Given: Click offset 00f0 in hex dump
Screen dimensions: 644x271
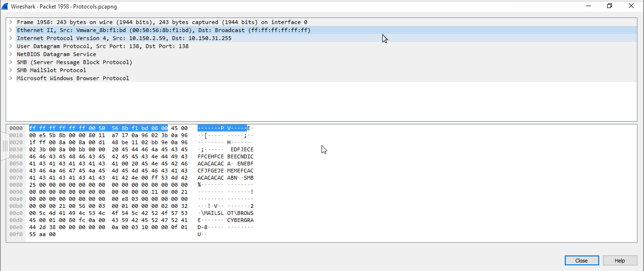Looking at the screenshot, I should [16, 234].
